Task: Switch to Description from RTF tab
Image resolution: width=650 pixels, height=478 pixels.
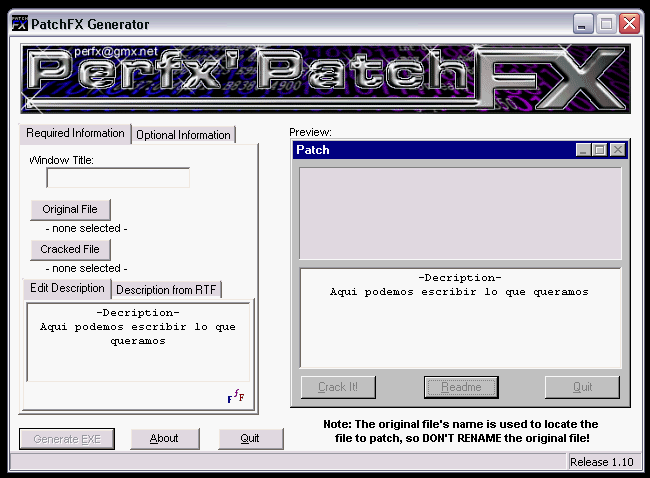Action: 167,290
